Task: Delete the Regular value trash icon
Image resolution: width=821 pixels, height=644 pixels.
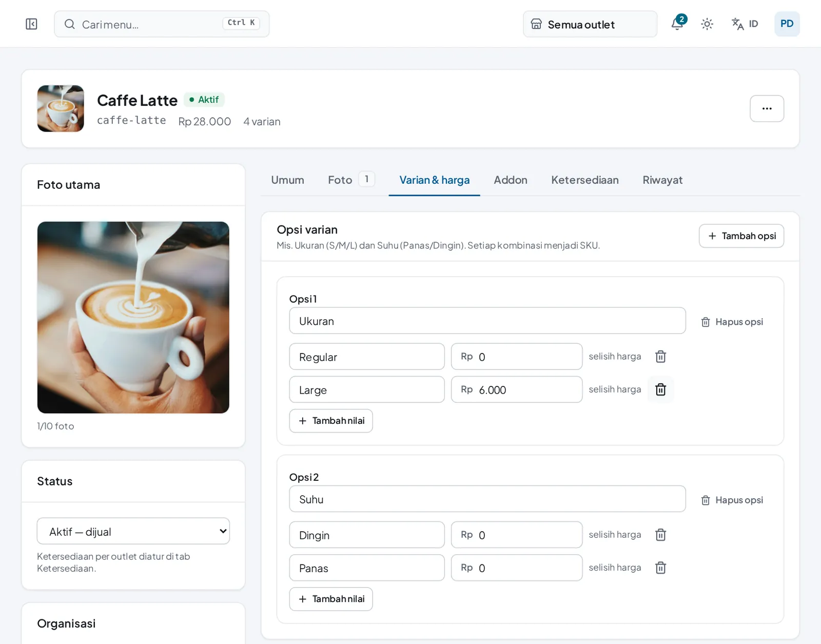Action: 660,357
